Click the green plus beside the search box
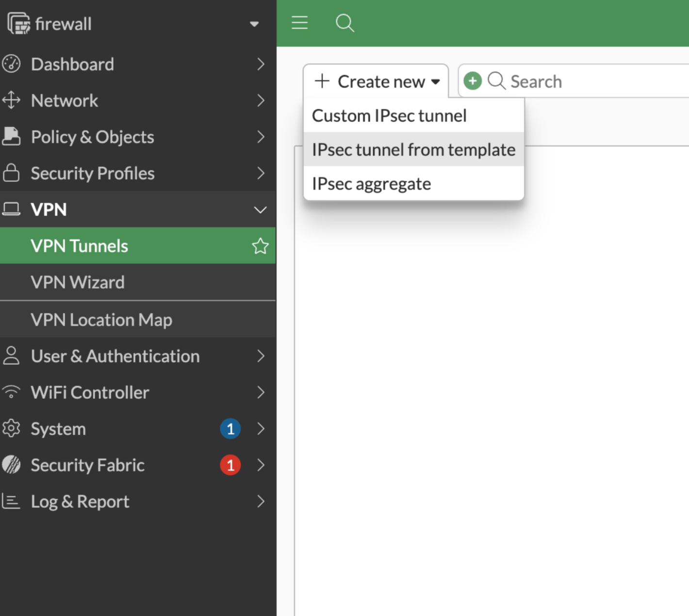 point(472,81)
